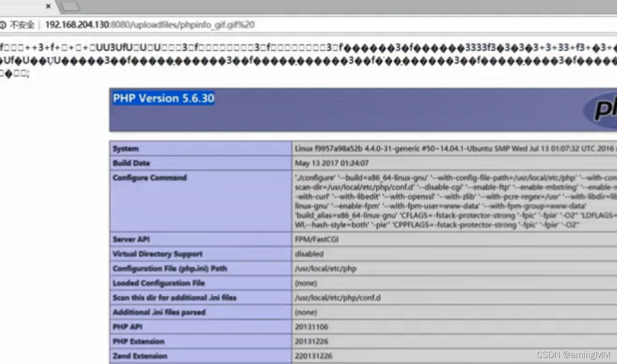Click the PHP Extension row label
Screen dimensions: 617x364
coord(139,341)
